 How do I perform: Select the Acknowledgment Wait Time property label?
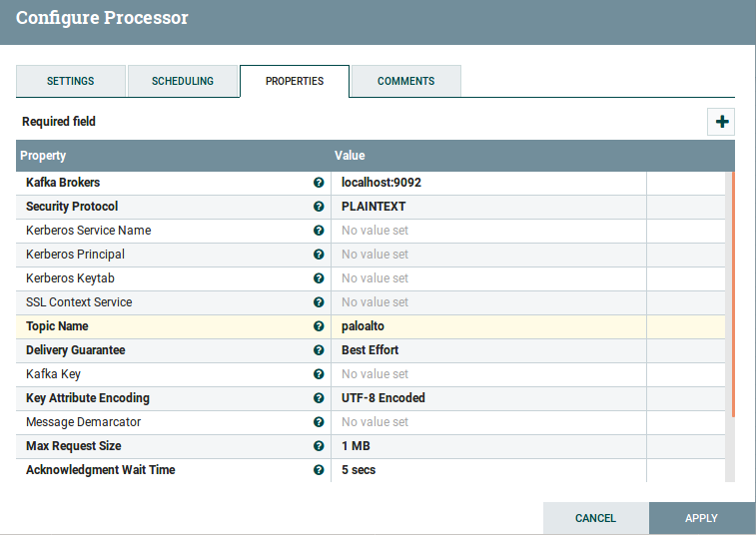click(x=100, y=470)
